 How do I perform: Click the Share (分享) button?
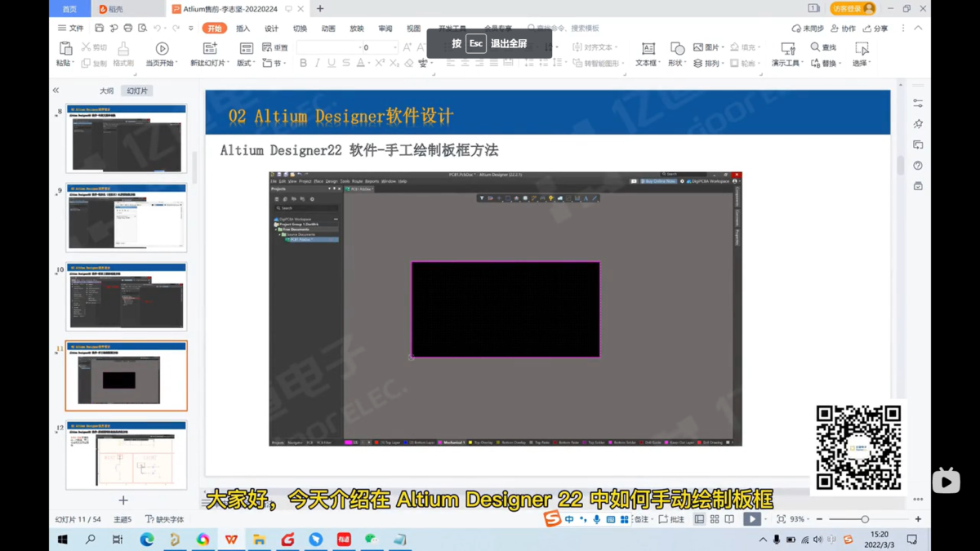[x=875, y=28]
